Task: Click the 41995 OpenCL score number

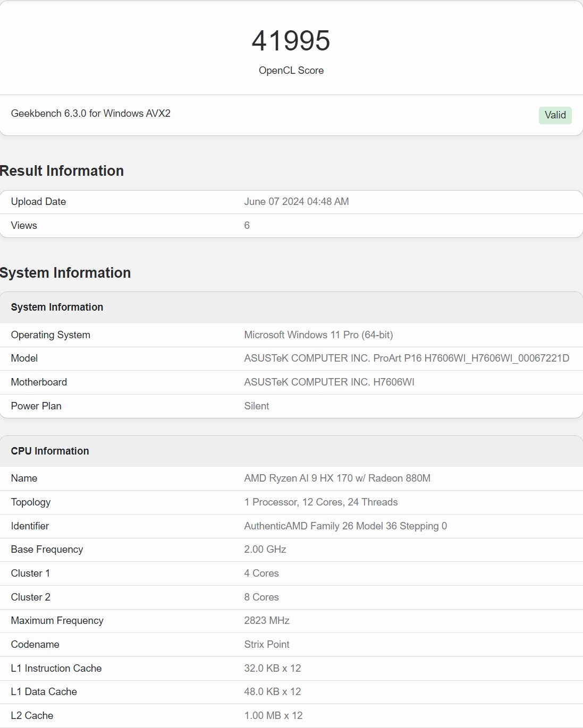Action: 291,41
